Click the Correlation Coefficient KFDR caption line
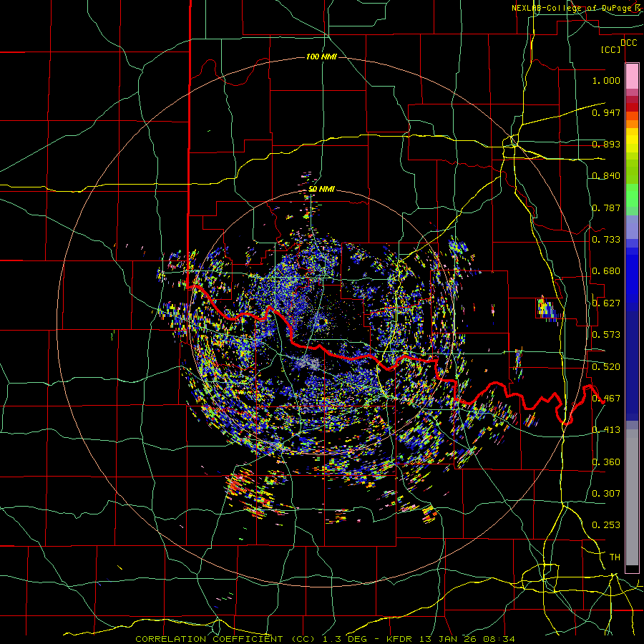The image size is (644, 644). point(325,639)
